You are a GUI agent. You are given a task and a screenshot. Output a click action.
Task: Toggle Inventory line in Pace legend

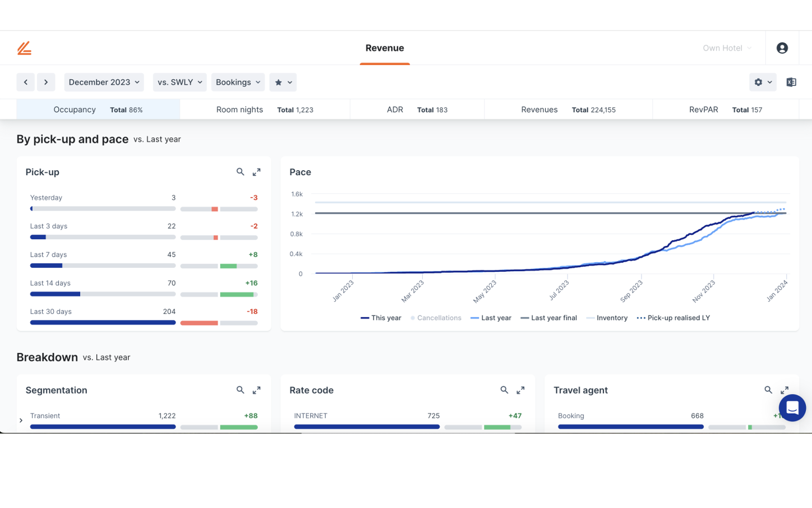[x=607, y=318]
